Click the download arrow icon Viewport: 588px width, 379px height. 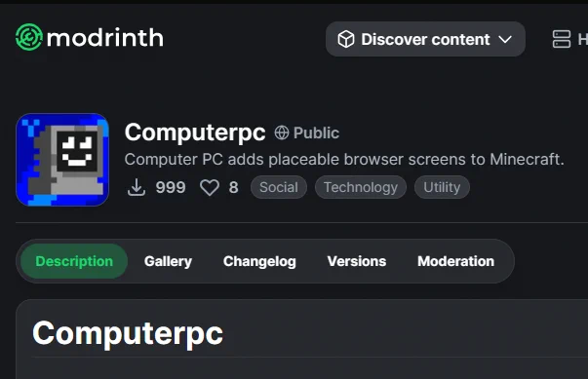coord(137,187)
